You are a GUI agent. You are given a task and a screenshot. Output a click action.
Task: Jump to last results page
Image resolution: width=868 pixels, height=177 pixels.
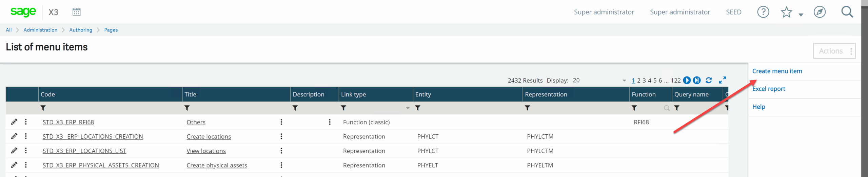point(697,80)
